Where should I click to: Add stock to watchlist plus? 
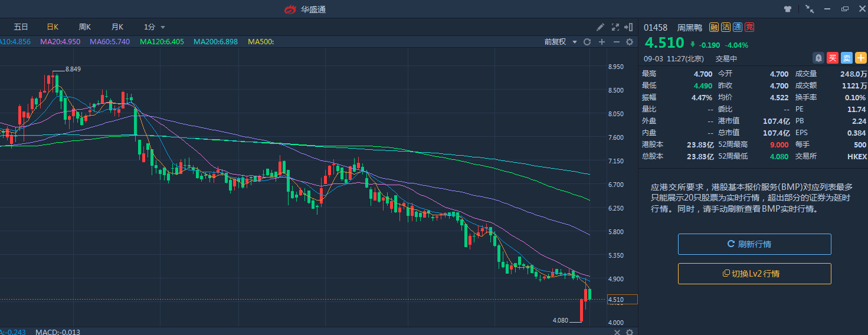point(861,58)
